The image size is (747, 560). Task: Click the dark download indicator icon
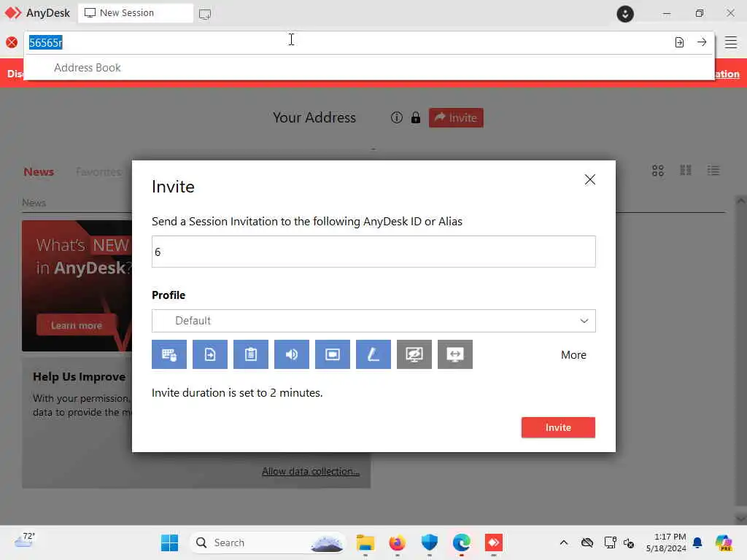click(x=625, y=13)
